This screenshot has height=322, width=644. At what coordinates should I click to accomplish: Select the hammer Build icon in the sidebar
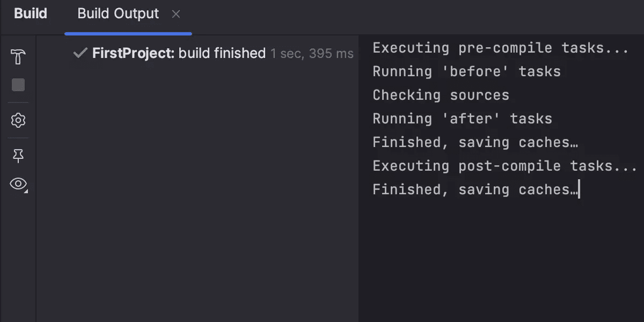18,55
